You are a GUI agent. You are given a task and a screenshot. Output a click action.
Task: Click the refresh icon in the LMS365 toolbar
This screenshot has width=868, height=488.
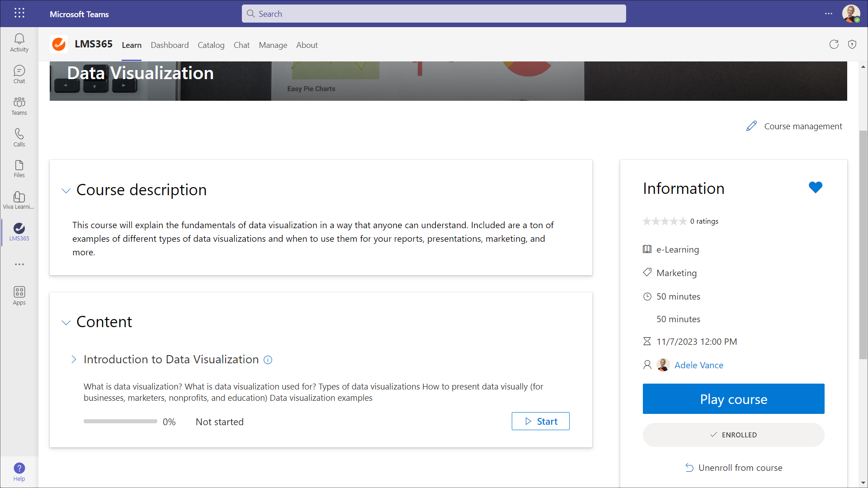click(834, 44)
